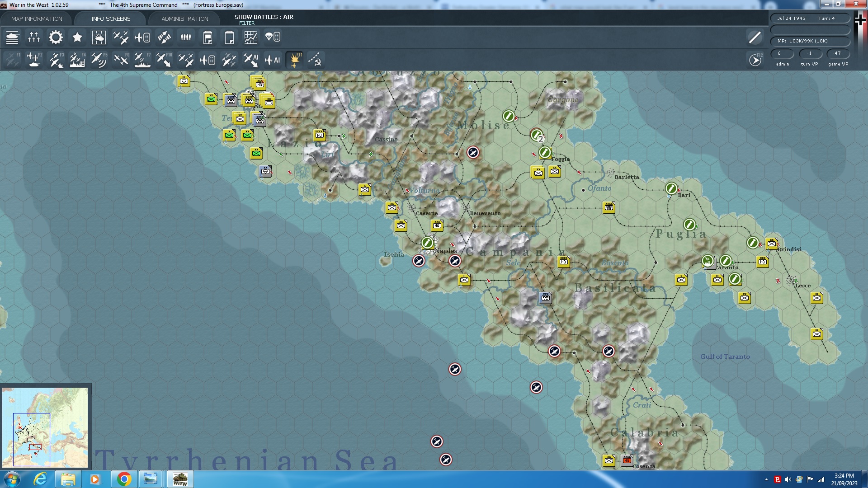
Task: Switch to the ADMINISTRATION tab
Action: click(184, 19)
